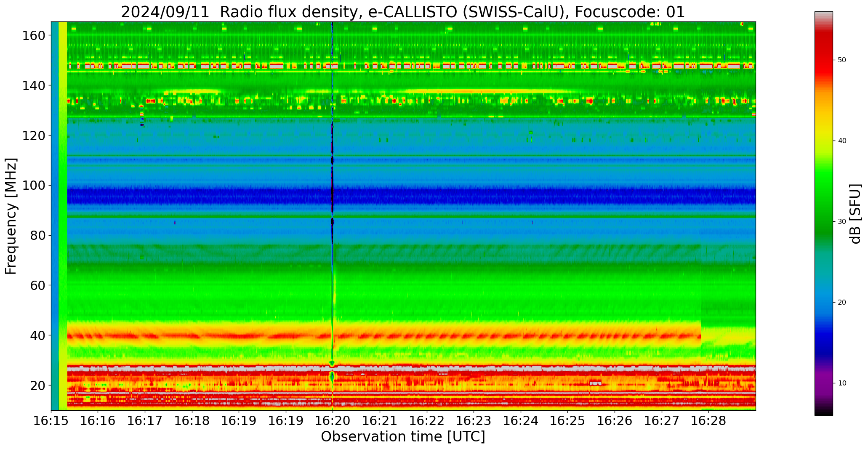The height and width of the screenshot is (449, 868).
Task: Click the colorbar tick label 30
Action: (x=842, y=222)
